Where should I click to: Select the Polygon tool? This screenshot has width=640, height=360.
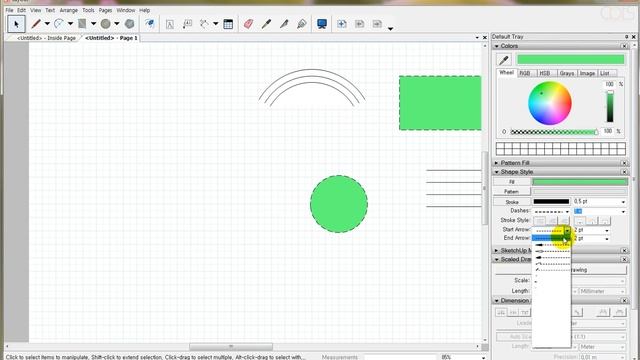pyautogui.click(x=129, y=24)
